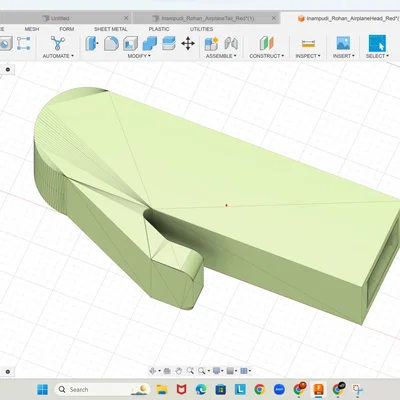This screenshot has height=400, width=400.
Task: Activate the Select cursor tool icon
Action: tap(377, 43)
